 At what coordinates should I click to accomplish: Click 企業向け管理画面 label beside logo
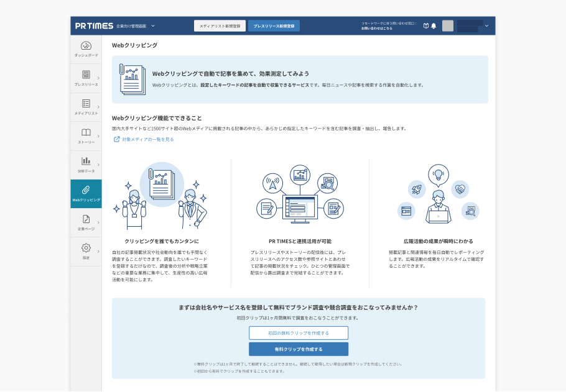[x=131, y=26]
